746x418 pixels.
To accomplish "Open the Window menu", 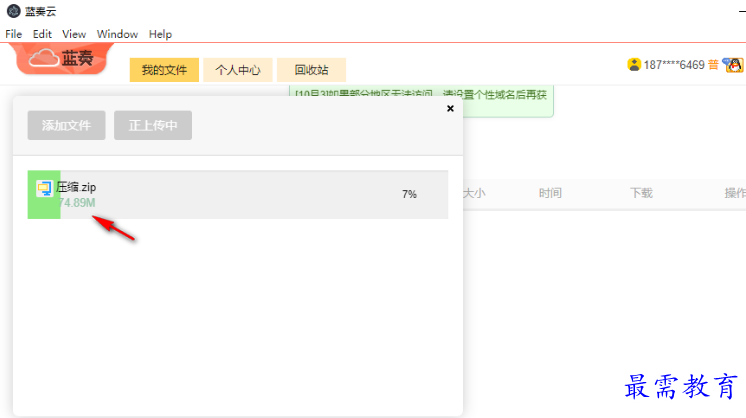I will coord(117,34).
